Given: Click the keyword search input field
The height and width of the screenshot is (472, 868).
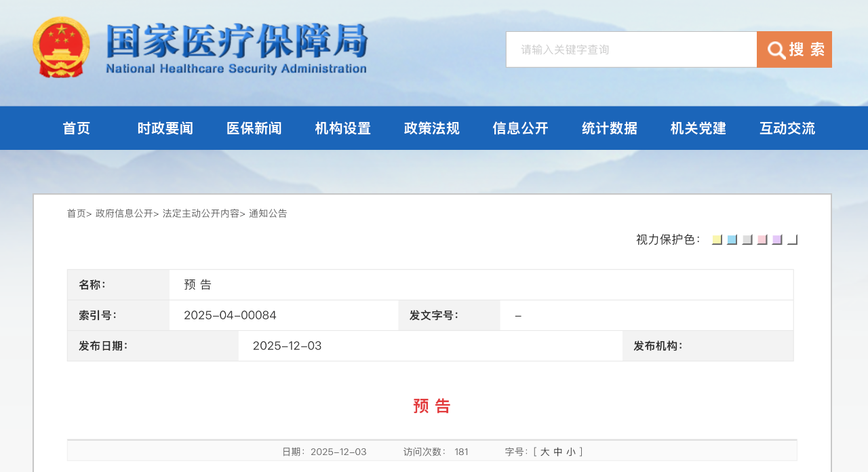Looking at the screenshot, I should coord(631,50).
